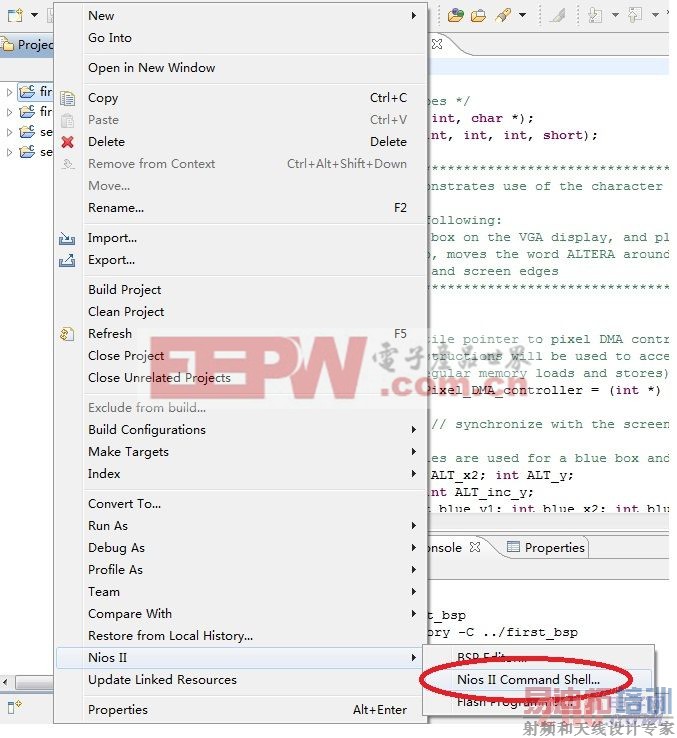The width and height of the screenshot is (677, 738).
Task: Switch to the Properties view tab
Action: 545,547
